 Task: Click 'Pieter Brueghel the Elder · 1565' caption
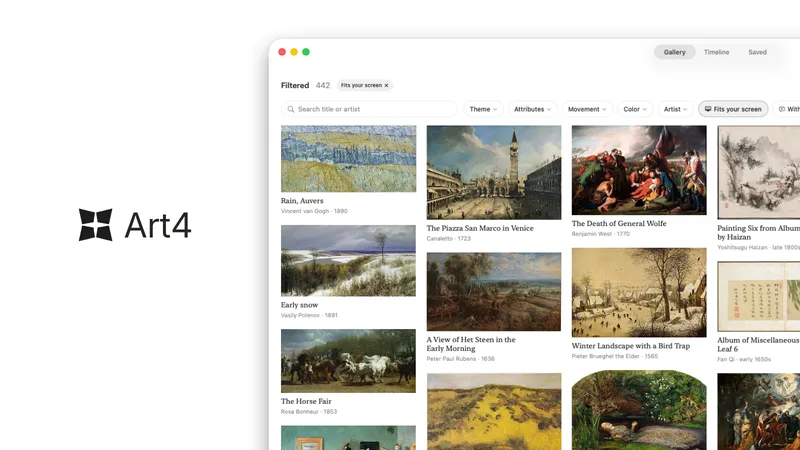615,357
